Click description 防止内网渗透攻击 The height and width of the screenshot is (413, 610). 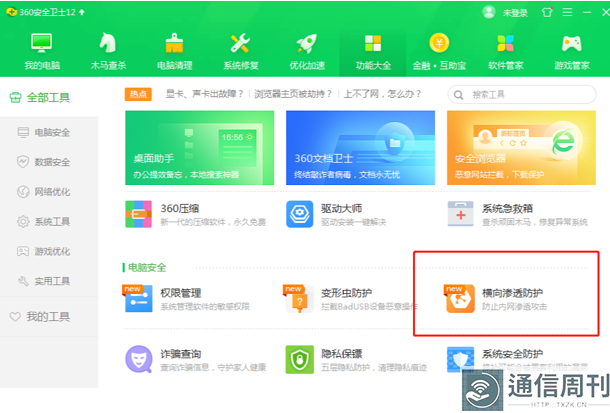click(x=514, y=306)
